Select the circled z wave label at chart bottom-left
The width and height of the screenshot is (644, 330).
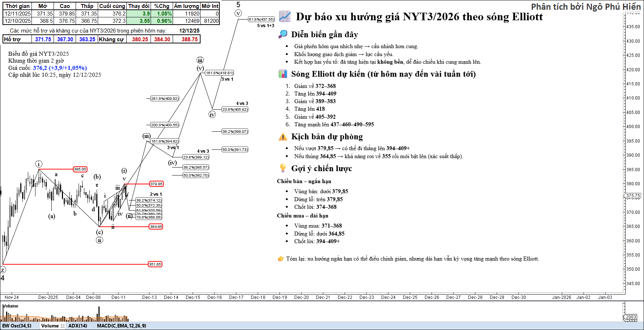[x=3, y=270]
